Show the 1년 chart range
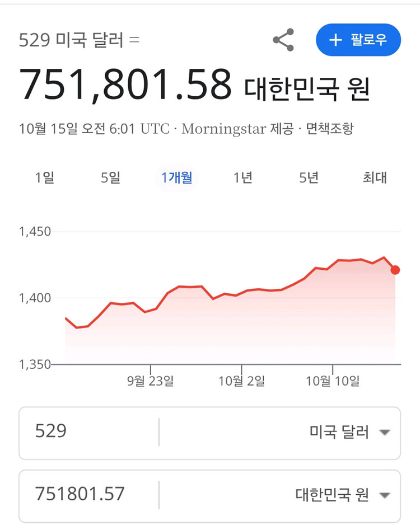The height and width of the screenshot is (525, 420). pos(243,178)
